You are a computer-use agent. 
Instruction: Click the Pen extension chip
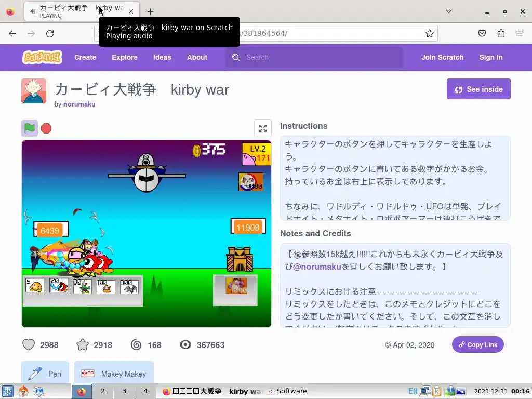45,374
